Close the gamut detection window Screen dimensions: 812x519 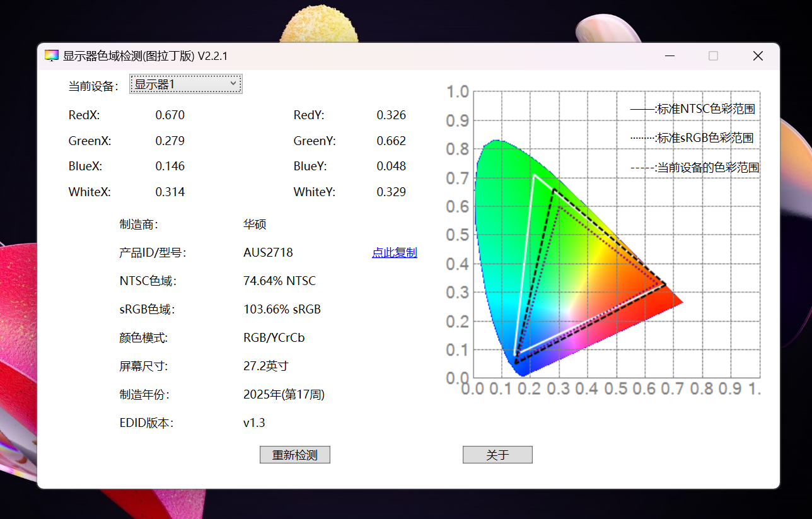pos(758,56)
